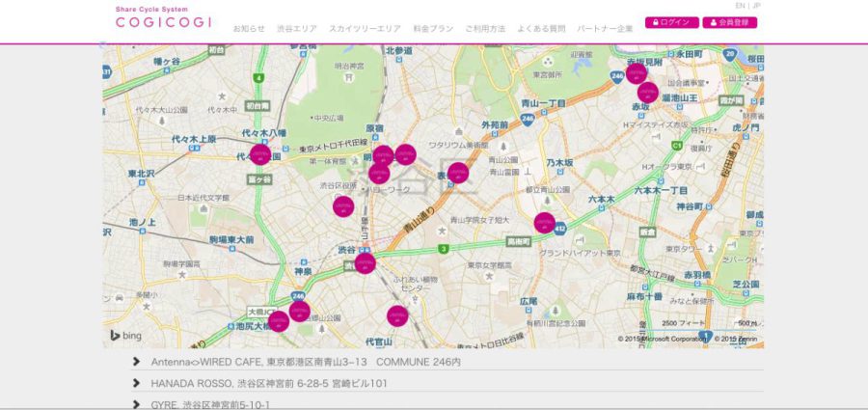Click the Microsoft Corporation copyright notice

coord(662,339)
